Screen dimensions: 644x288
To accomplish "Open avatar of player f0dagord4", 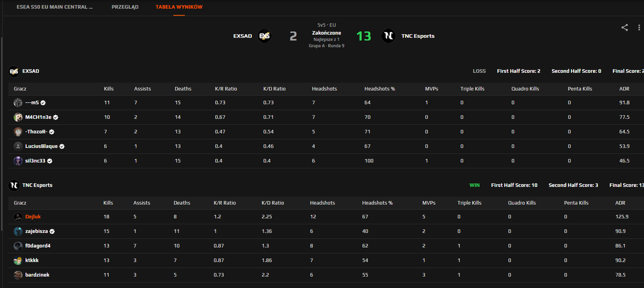I will [19, 246].
